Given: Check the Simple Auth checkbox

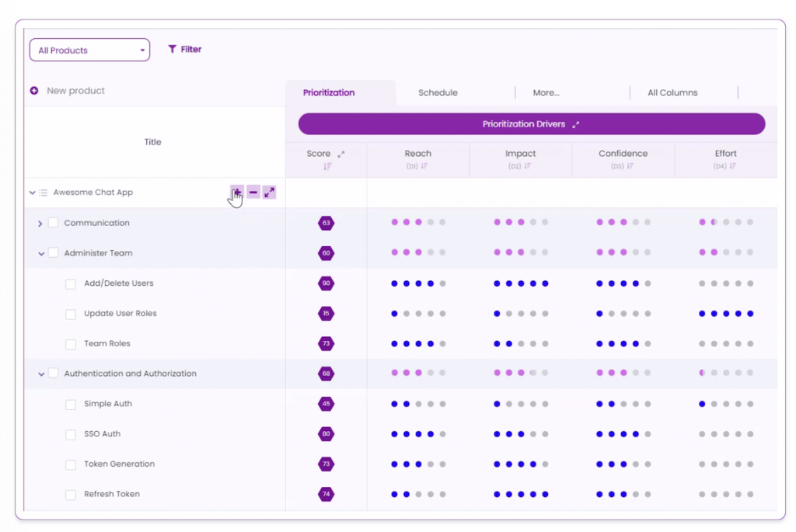Looking at the screenshot, I should pyautogui.click(x=70, y=404).
